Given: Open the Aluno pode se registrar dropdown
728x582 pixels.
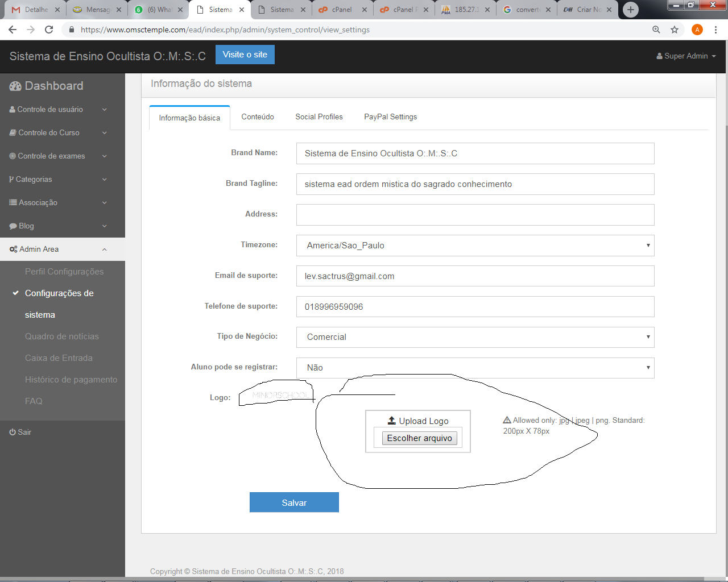Looking at the screenshot, I should click(x=475, y=368).
